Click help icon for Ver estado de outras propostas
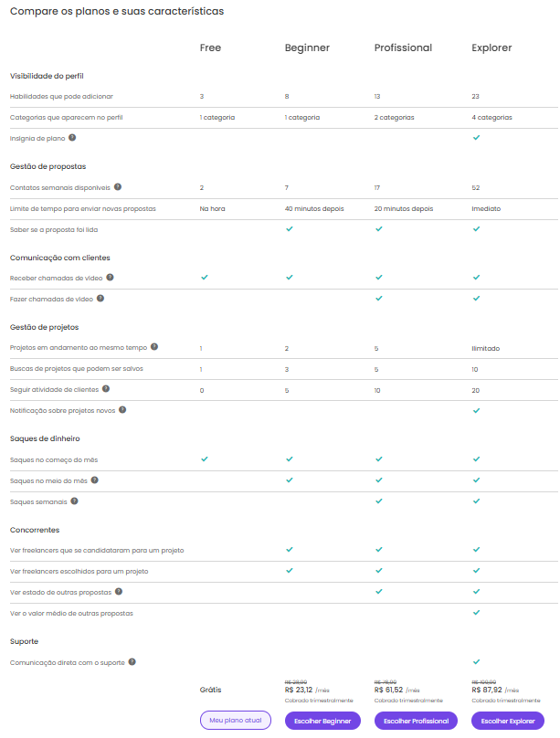 click(120, 592)
